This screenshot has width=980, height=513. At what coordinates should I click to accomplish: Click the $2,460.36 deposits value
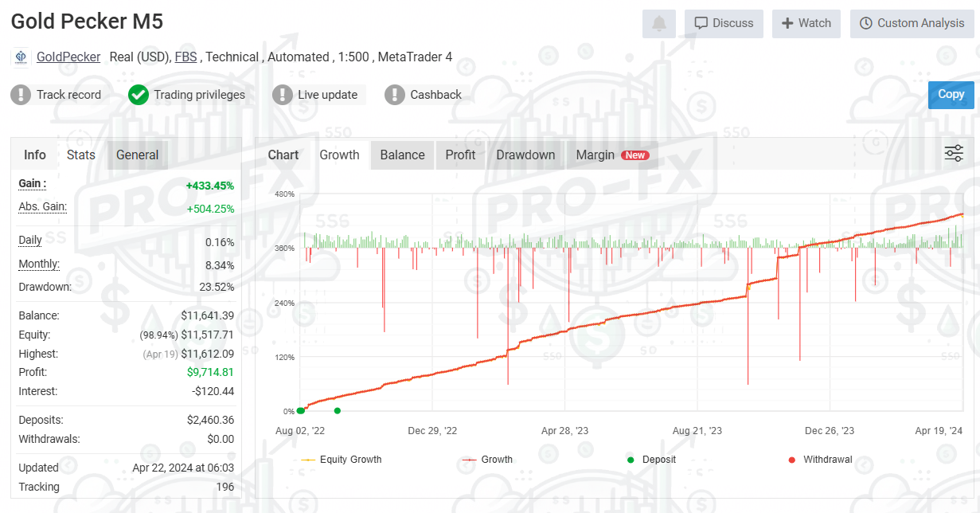(x=210, y=420)
